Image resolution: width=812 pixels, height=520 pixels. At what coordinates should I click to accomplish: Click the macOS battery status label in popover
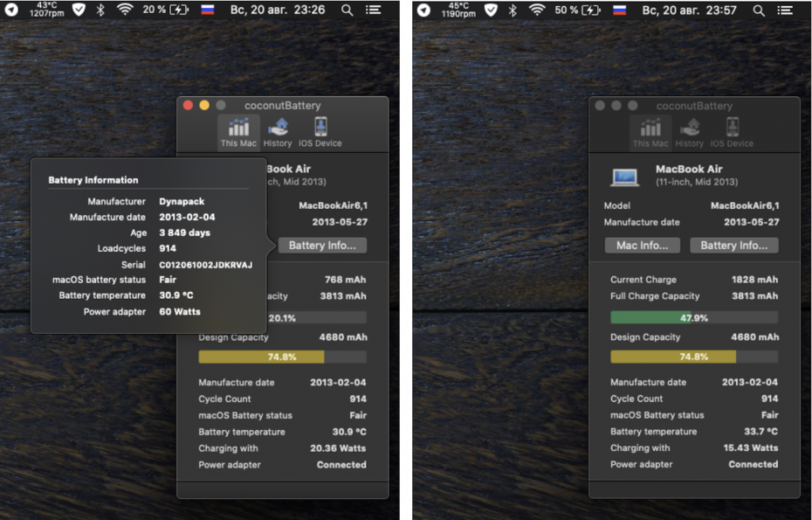click(x=99, y=280)
